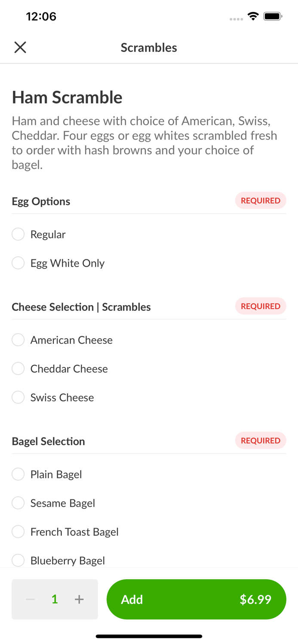298x644 pixels.
Task: Tap the cellular signal dots indicator
Action: click(236, 18)
